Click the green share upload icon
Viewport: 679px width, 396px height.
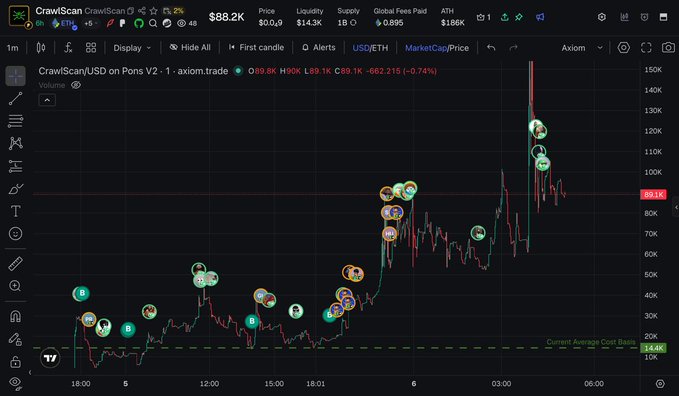point(504,17)
